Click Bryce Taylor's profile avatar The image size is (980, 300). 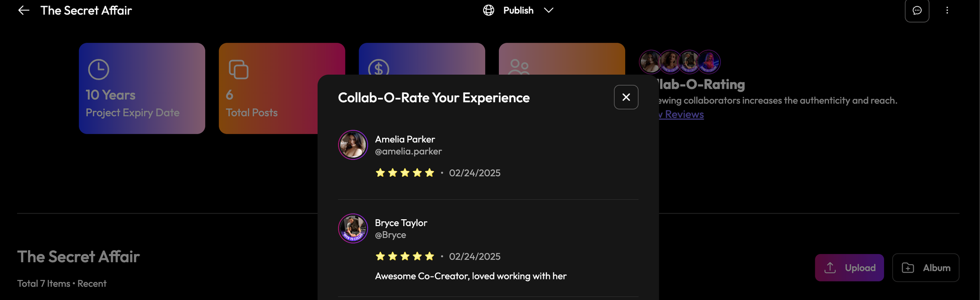tap(353, 228)
